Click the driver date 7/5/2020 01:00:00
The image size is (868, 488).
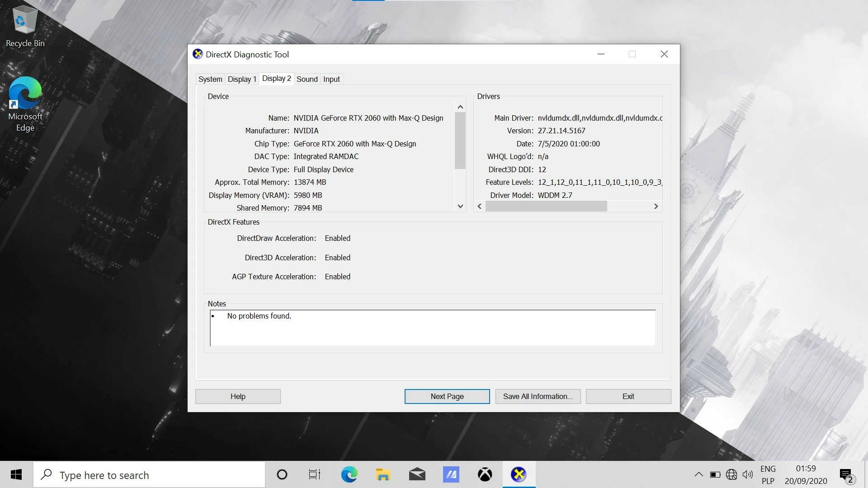[x=569, y=144]
